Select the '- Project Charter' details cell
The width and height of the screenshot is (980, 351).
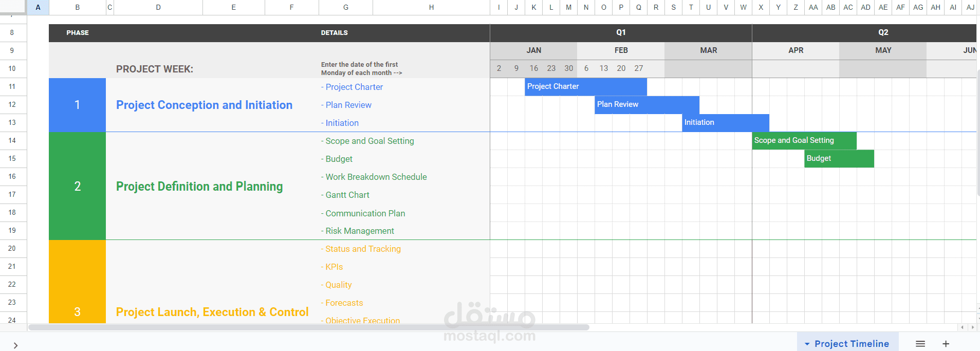[x=352, y=87]
